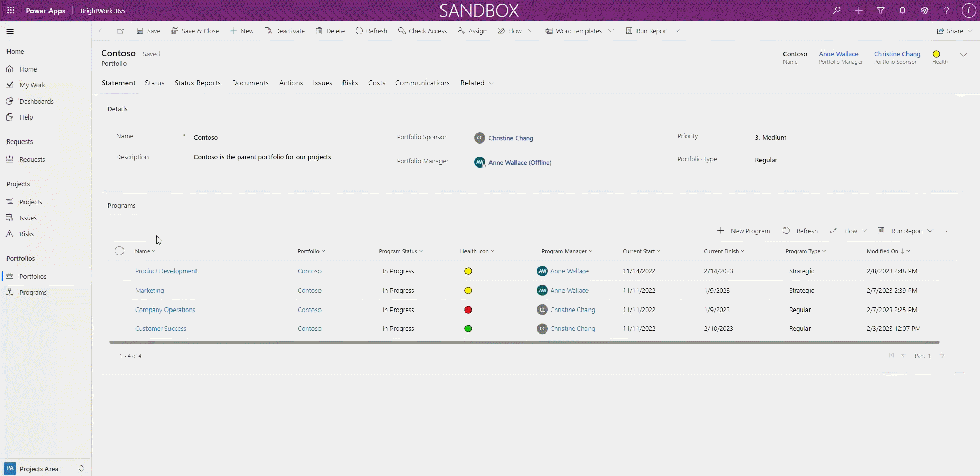
Task: Open Dashboards in the sidebar
Action: (x=36, y=102)
